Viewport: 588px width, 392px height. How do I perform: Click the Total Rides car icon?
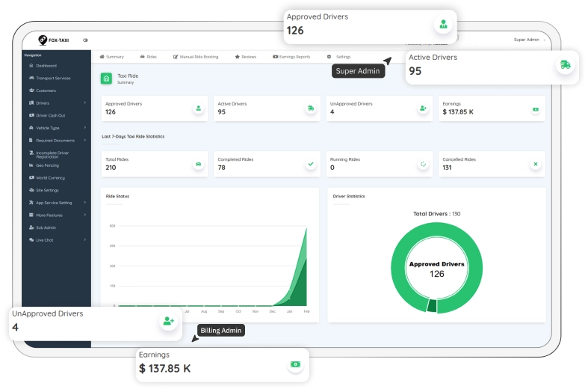click(x=199, y=164)
